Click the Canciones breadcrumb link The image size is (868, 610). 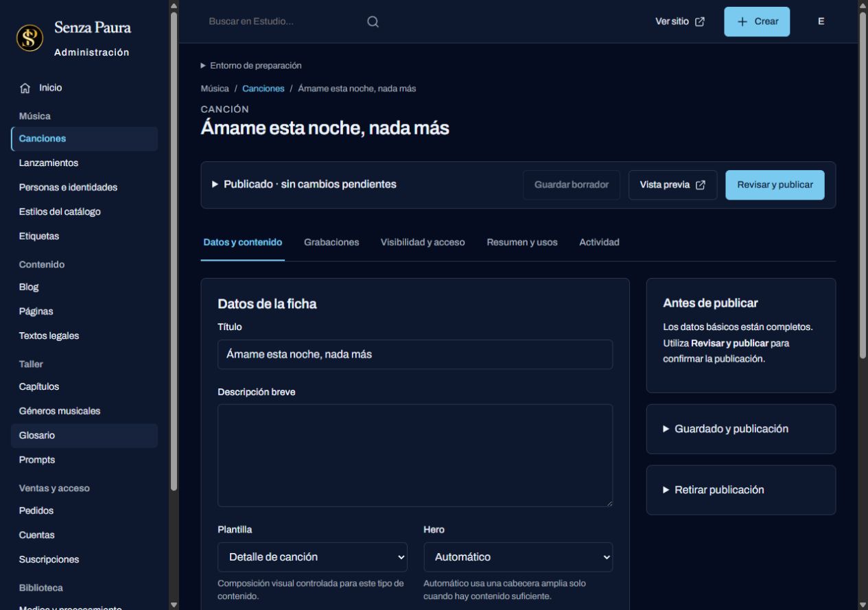(x=263, y=89)
